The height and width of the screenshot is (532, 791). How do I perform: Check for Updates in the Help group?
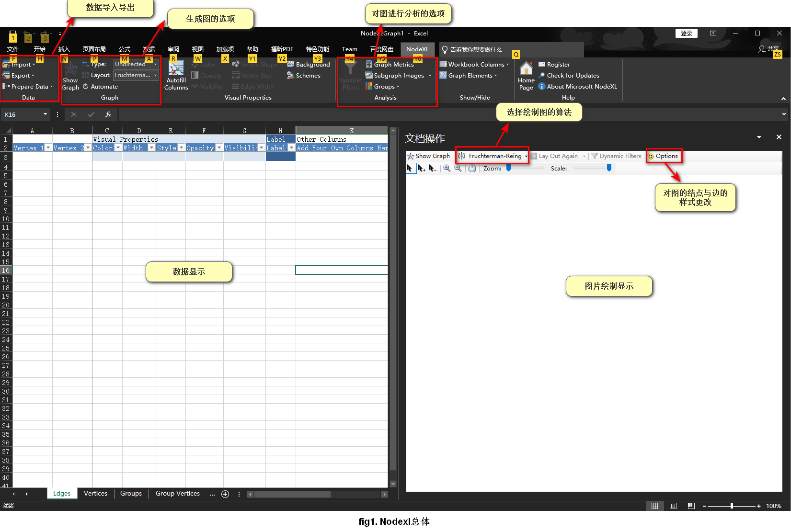(569, 76)
